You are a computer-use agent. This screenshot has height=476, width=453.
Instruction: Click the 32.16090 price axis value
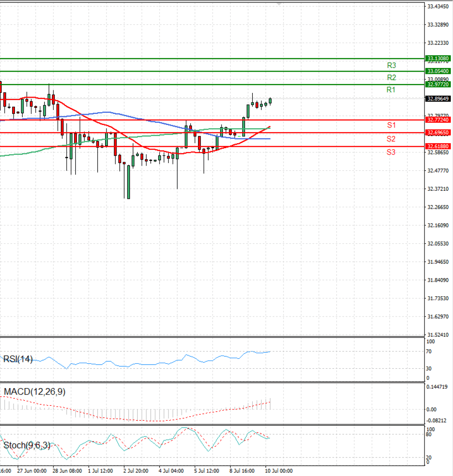(x=438, y=225)
